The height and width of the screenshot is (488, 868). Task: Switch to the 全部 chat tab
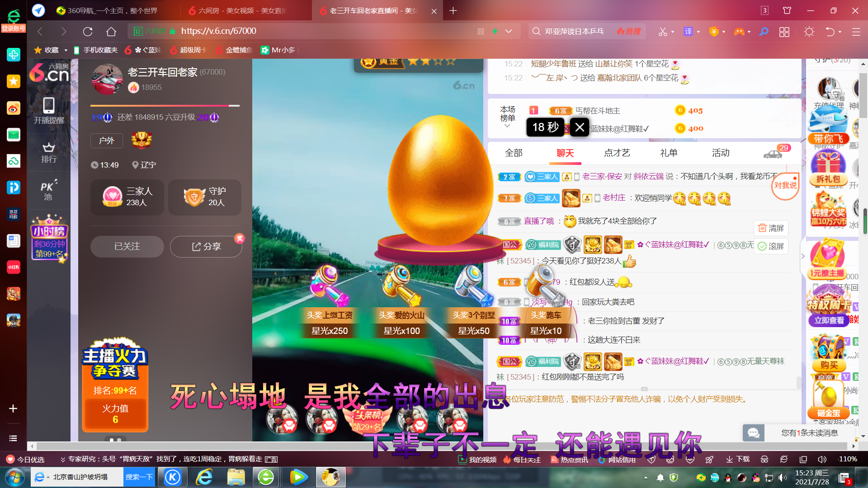514,153
